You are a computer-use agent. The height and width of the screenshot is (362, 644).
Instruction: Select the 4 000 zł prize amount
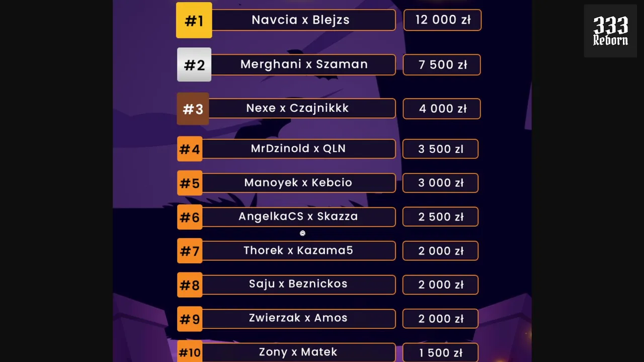pyautogui.click(x=442, y=109)
